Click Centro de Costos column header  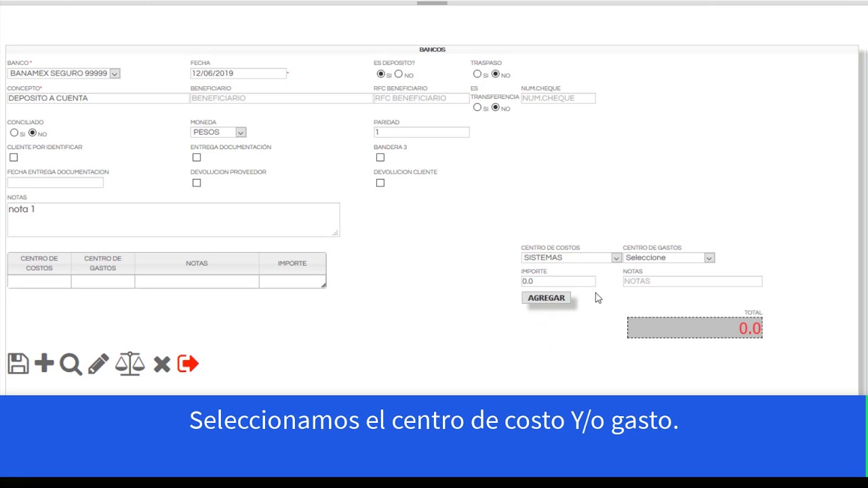click(x=39, y=263)
